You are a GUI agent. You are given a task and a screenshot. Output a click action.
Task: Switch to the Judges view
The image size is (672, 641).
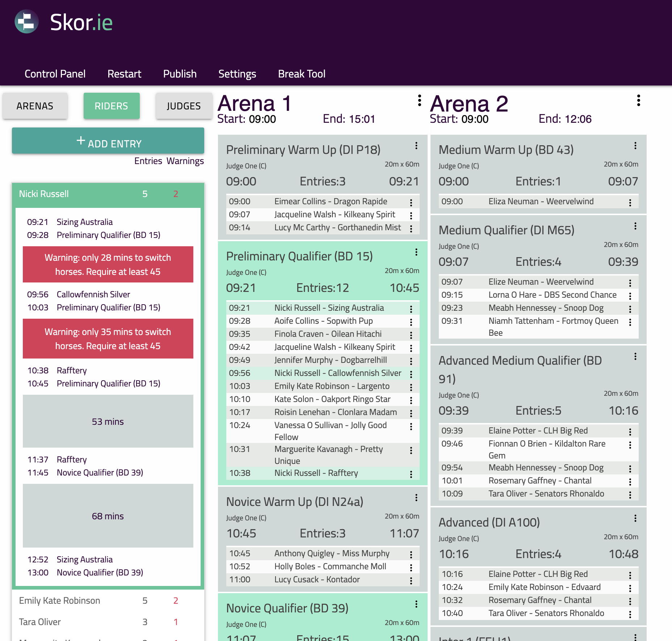[x=184, y=106]
